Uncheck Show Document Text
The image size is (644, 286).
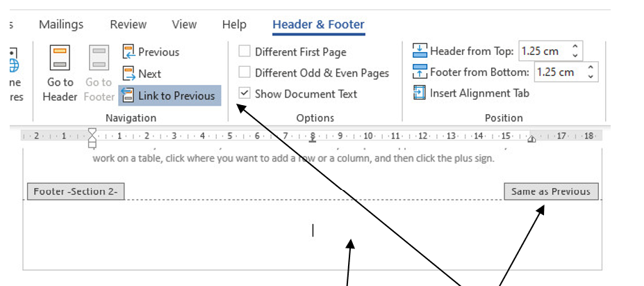click(245, 93)
